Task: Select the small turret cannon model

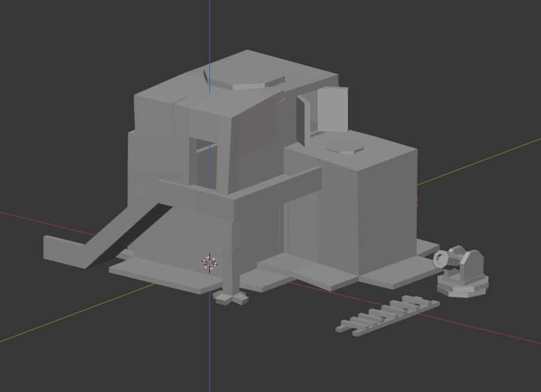Action: (x=461, y=272)
